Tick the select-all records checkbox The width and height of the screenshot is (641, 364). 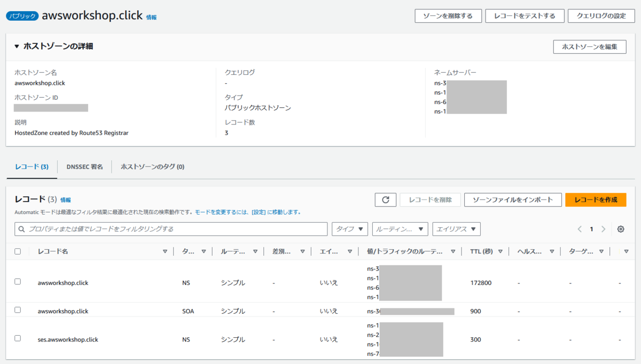18,251
